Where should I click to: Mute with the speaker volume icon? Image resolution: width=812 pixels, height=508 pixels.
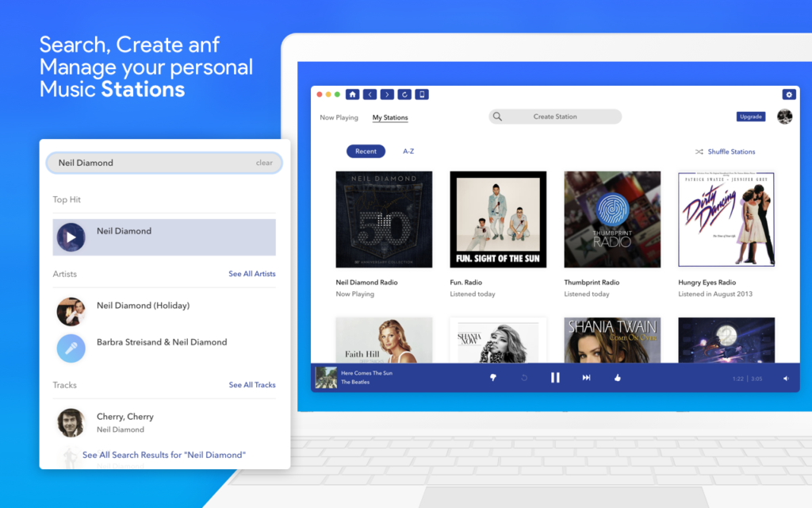[786, 379]
